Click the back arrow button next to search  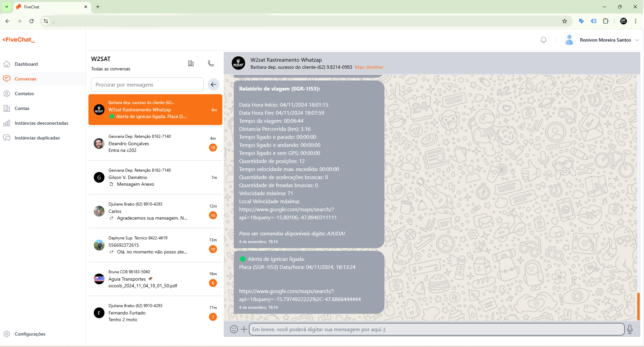click(214, 84)
